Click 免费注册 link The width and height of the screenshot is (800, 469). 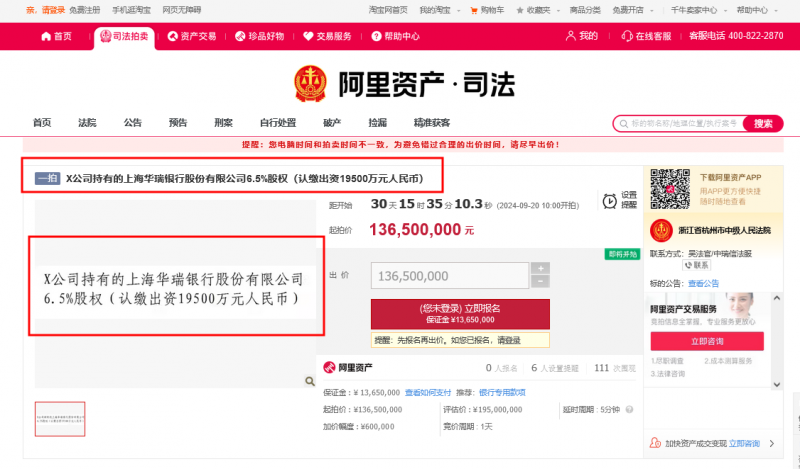(x=85, y=10)
